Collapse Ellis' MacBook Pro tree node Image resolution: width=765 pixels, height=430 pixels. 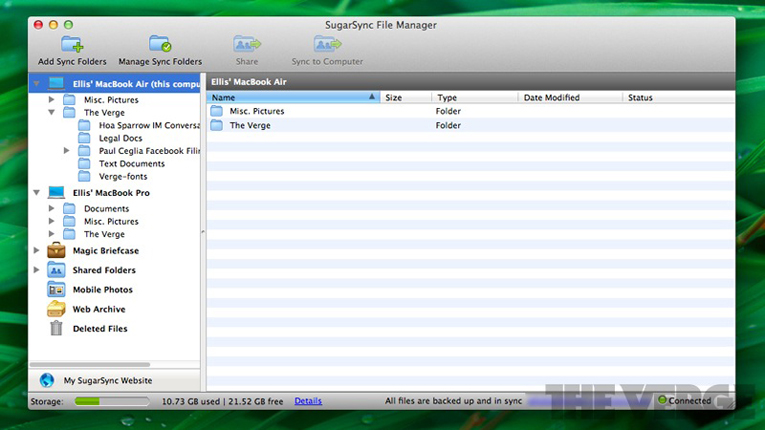(37, 192)
